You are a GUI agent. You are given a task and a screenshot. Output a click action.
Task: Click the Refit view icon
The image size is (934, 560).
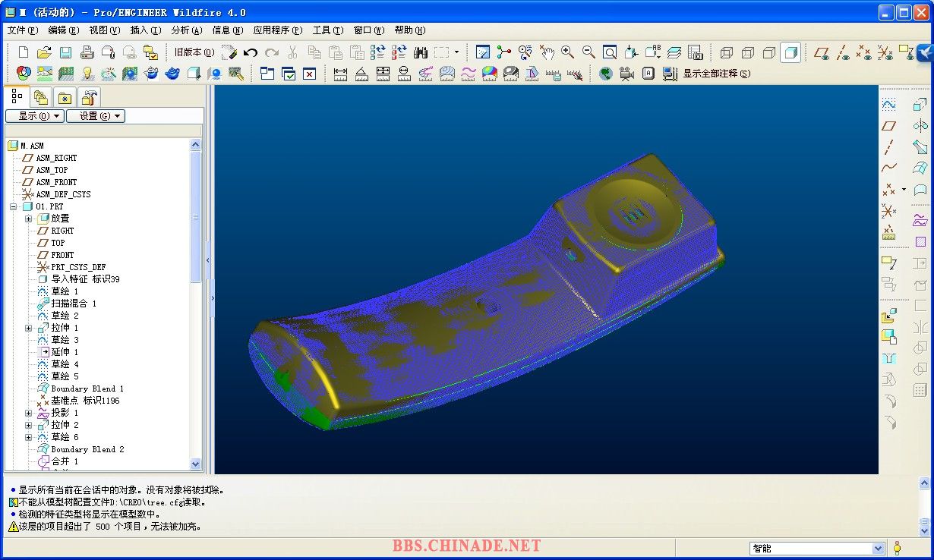[610, 52]
